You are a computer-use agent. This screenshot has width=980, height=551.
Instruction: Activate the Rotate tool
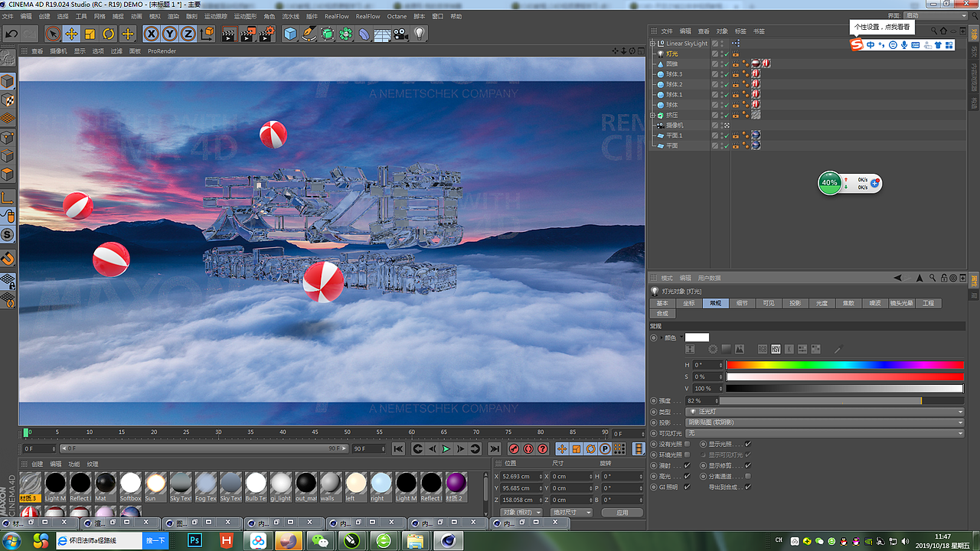point(109,34)
